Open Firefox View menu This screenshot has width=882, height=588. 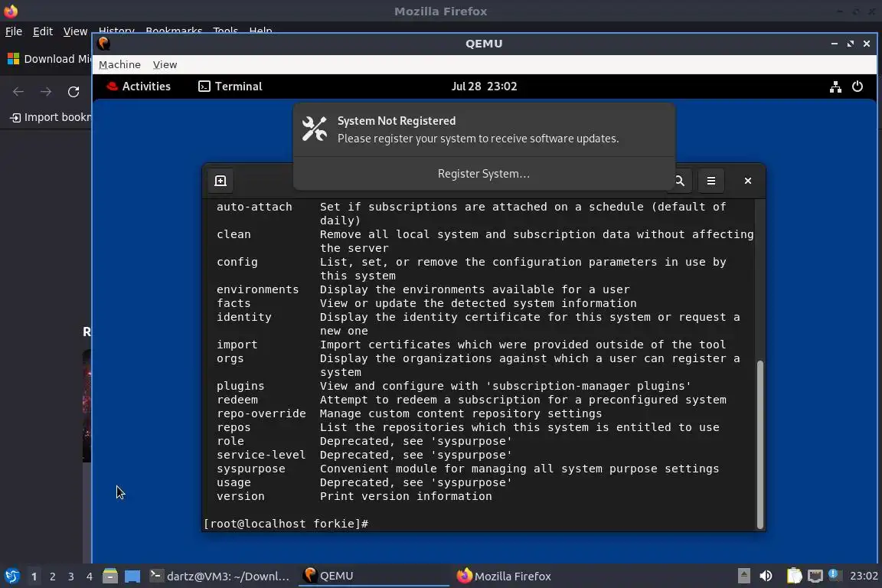click(x=75, y=31)
